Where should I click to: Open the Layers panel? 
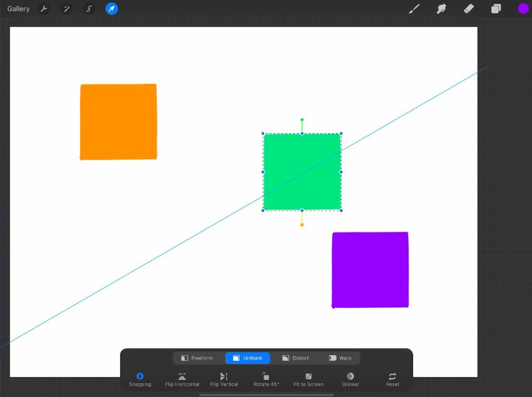(x=496, y=9)
